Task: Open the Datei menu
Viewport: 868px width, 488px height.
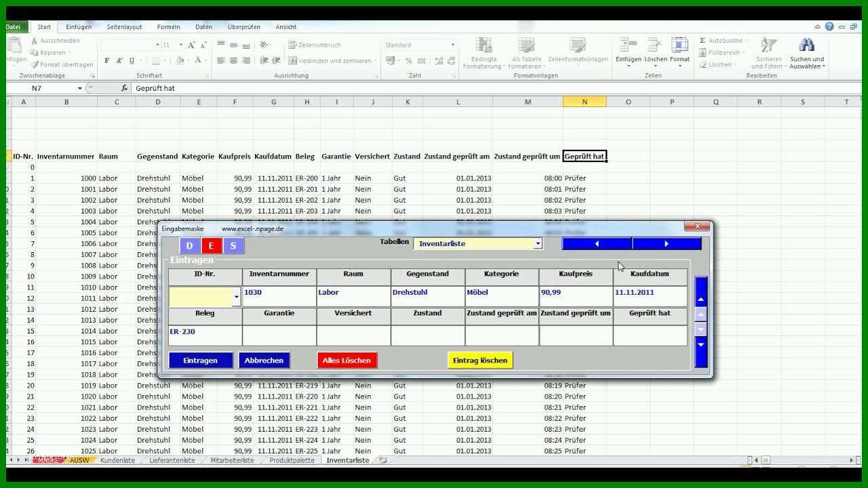Action: point(14,27)
